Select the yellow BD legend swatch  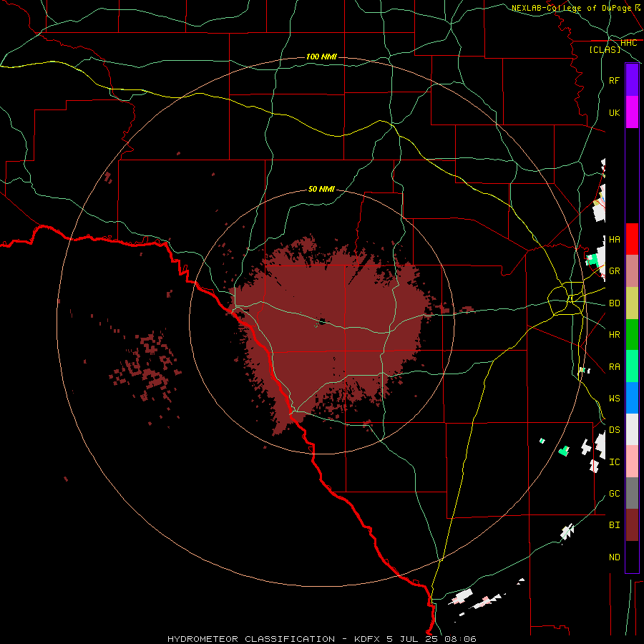coord(632,303)
